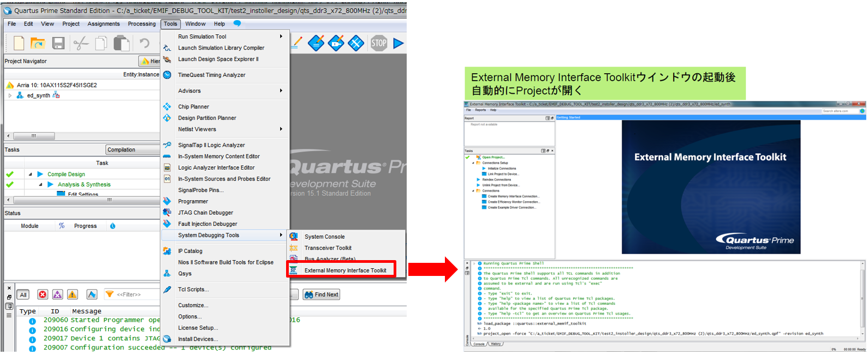Click the Chip Planner menu icon
The image size is (868, 355).
[167, 106]
